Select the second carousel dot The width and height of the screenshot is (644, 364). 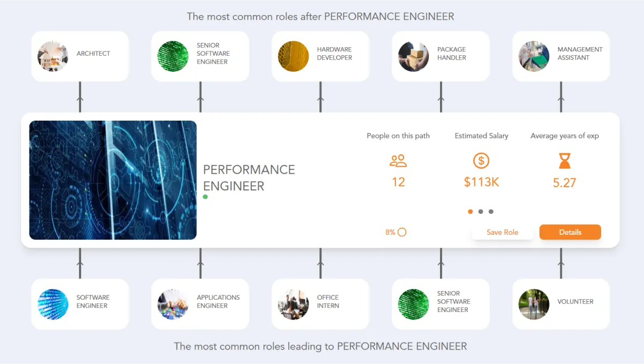(481, 212)
